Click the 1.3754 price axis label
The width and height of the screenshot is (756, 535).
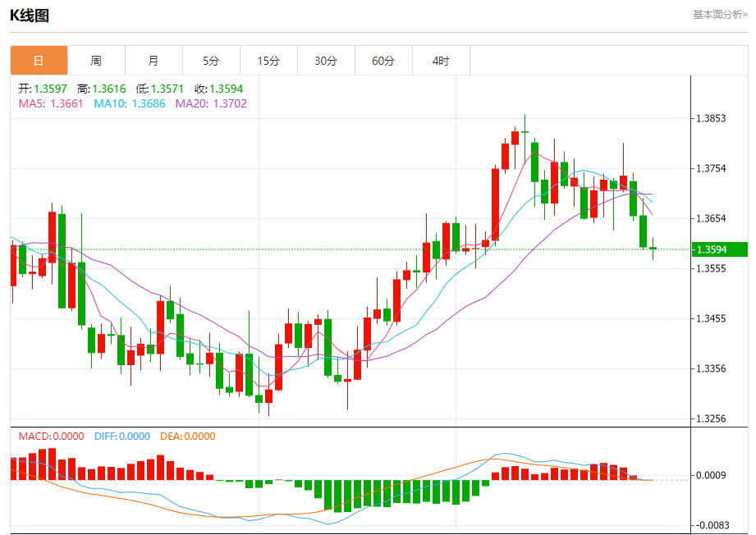(711, 168)
